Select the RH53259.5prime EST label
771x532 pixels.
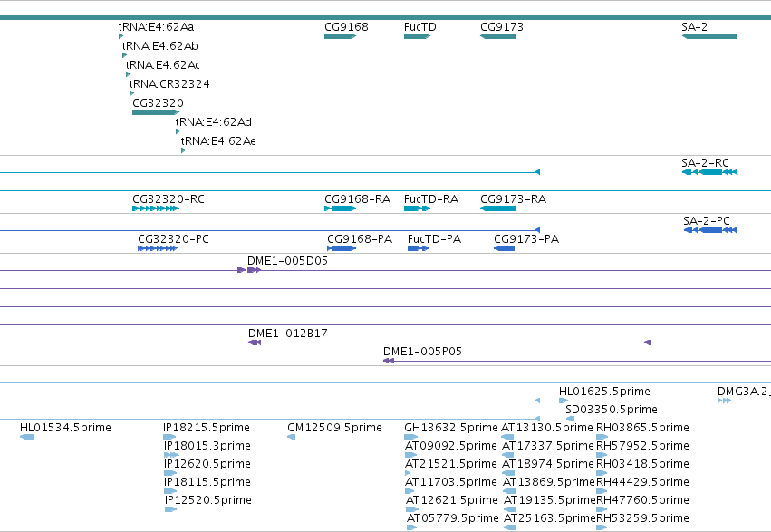click(x=642, y=518)
